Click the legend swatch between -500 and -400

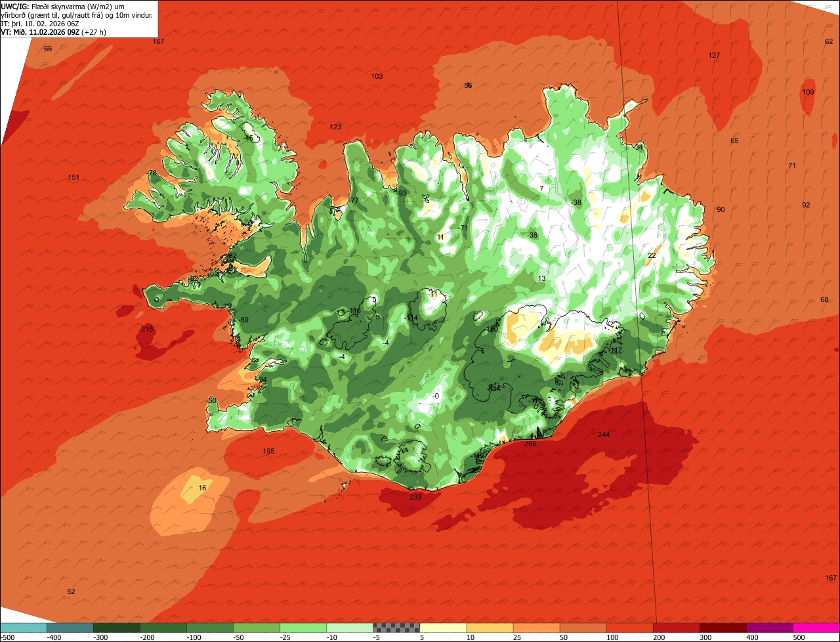(24, 628)
